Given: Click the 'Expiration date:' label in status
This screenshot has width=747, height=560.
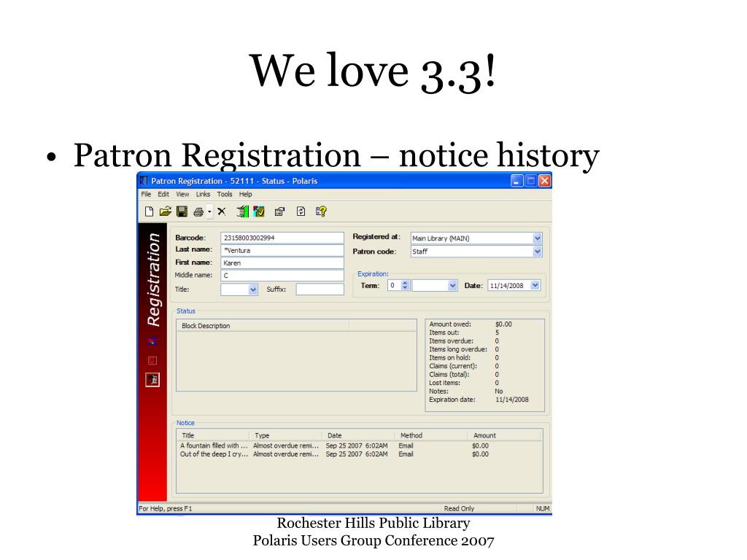Looking at the screenshot, I should (x=452, y=400).
